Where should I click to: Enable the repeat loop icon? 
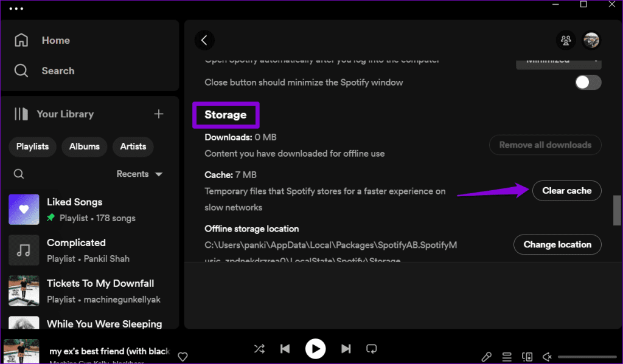(372, 349)
